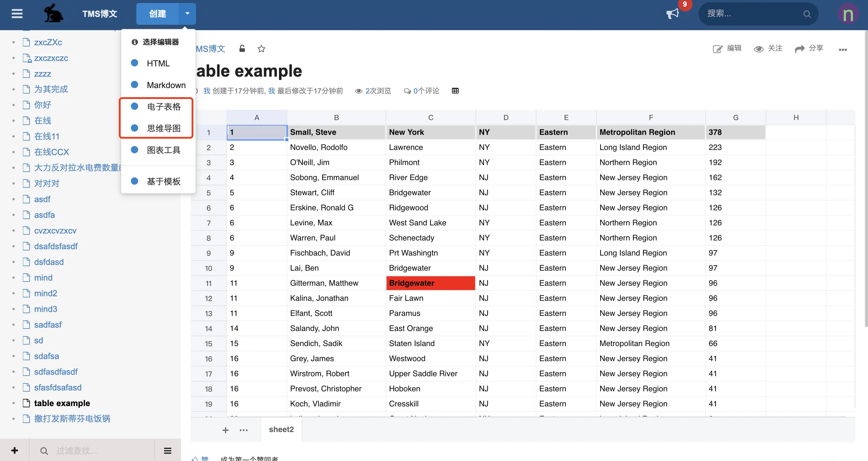Click the file icon next to table example
Screen dimensions: 868x461
point(26,403)
